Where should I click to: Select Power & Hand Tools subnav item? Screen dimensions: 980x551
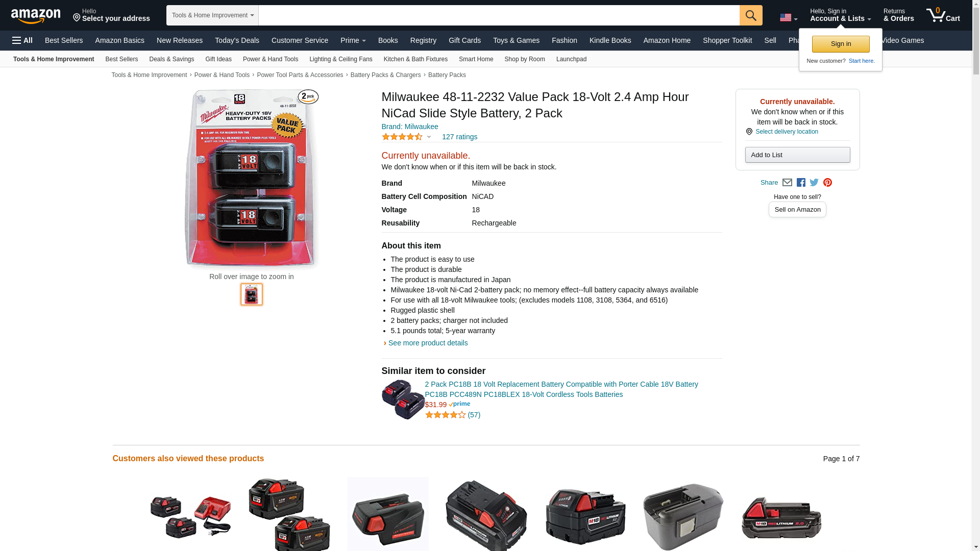click(x=271, y=59)
